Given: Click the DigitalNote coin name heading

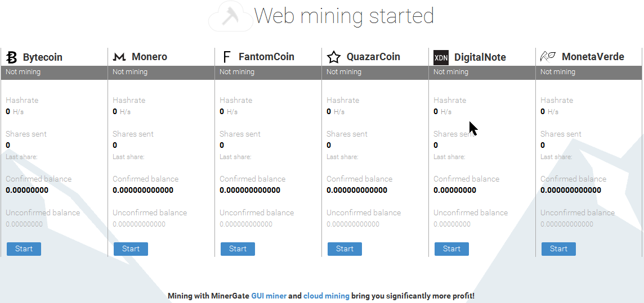Looking at the screenshot, I should 480,57.
